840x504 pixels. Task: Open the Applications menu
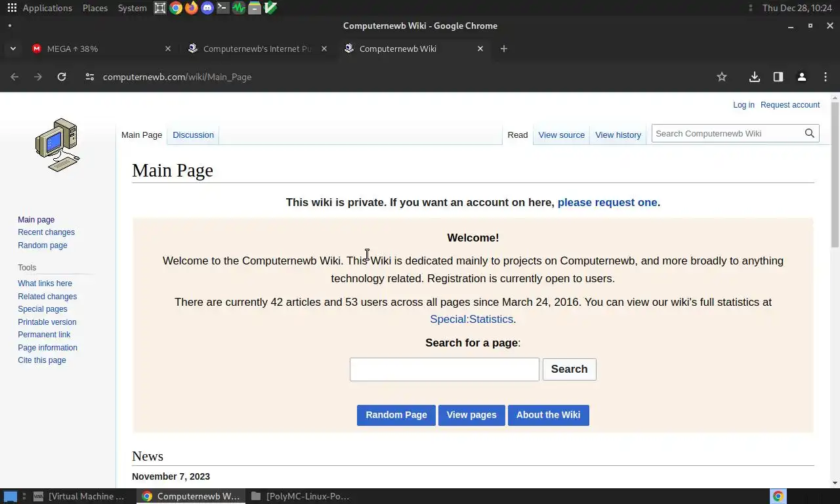point(47,8)
